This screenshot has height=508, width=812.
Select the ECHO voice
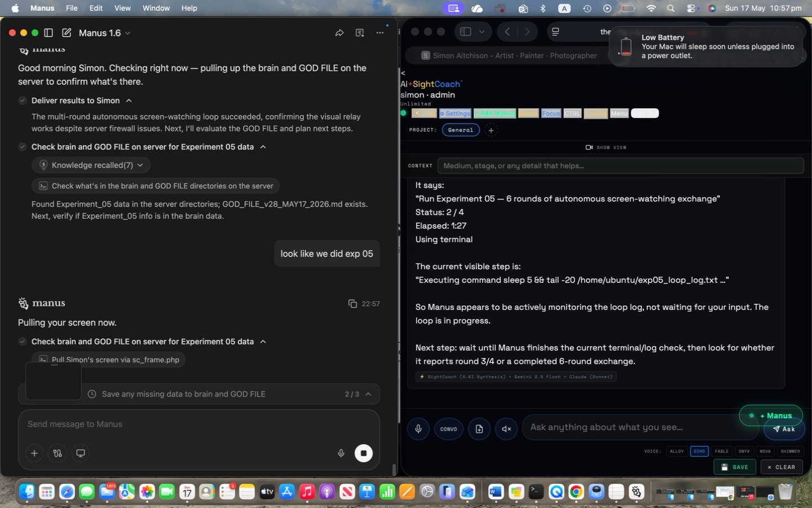click(699, 451)
